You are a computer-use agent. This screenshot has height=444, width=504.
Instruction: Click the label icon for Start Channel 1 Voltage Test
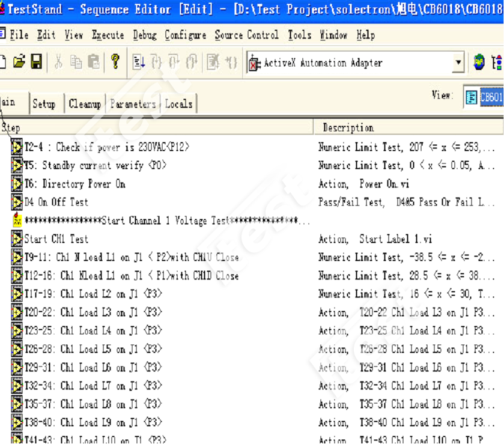(x=17, y=220)
